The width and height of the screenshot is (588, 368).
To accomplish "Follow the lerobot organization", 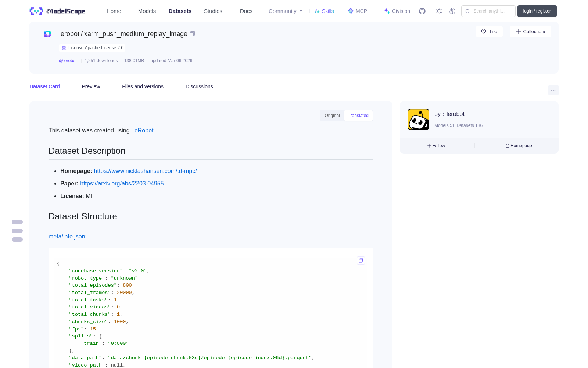I will click(436, 146).
